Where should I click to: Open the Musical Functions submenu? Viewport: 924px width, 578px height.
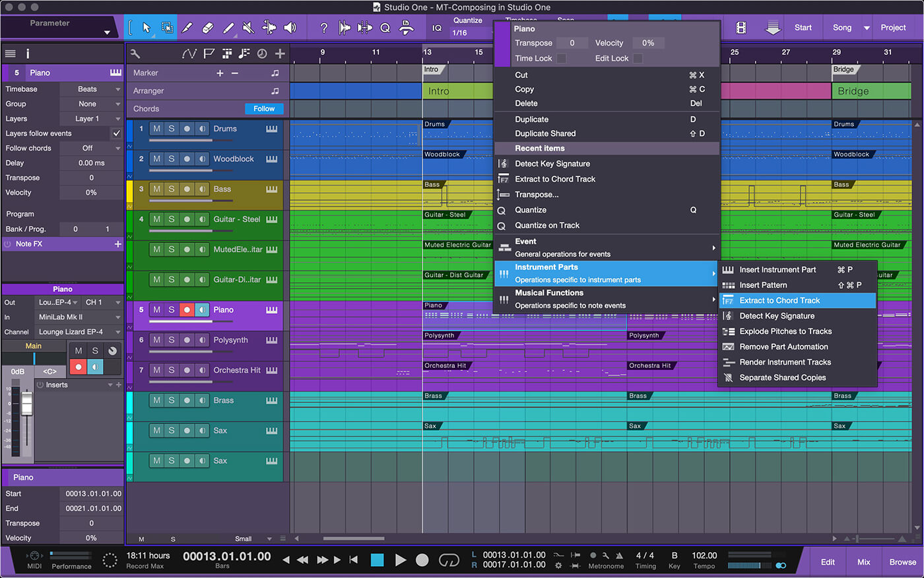point(607,299)
